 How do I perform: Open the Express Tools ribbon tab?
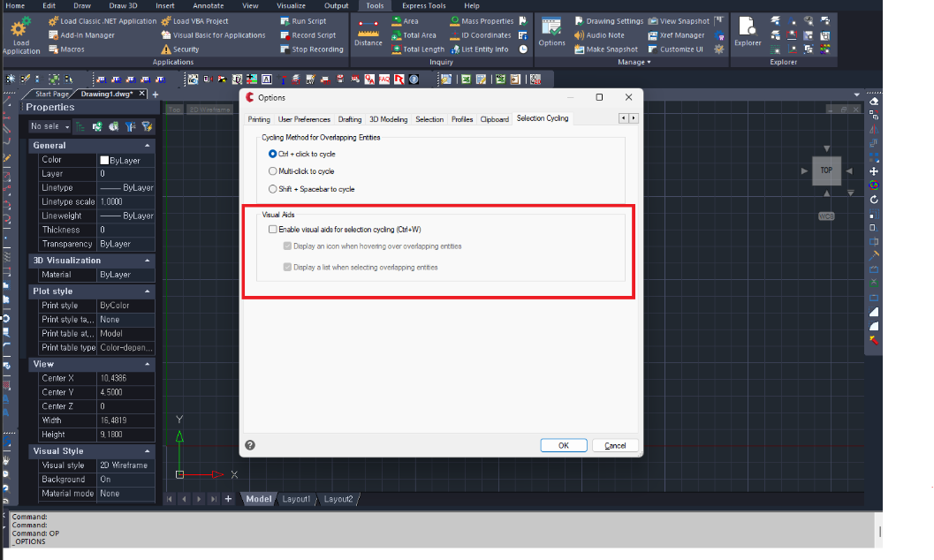423,5
